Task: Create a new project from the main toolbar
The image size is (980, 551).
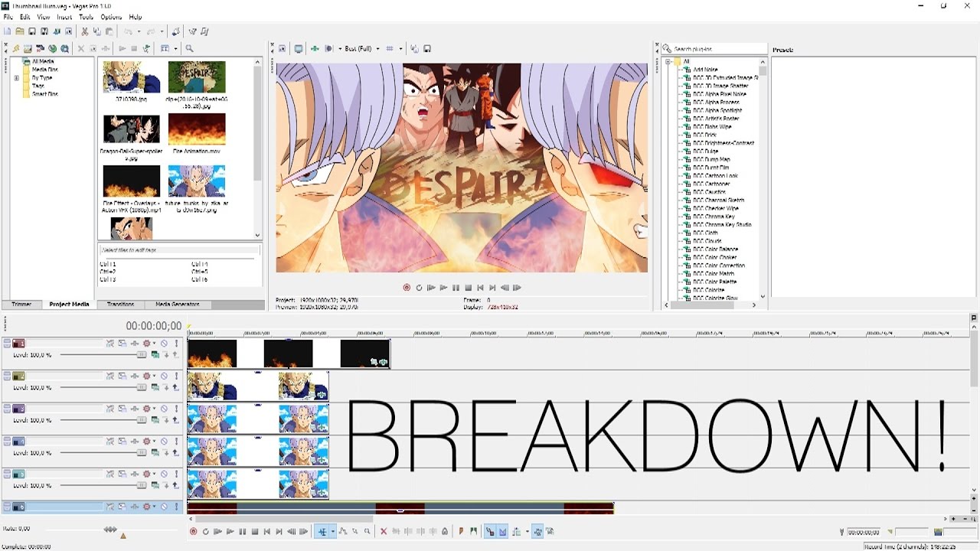Action: pyautogui.click(x=7, y=31)
